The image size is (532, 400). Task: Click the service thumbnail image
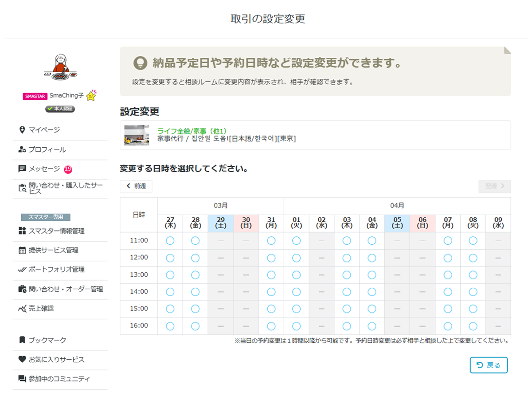[x=137, y=135]
